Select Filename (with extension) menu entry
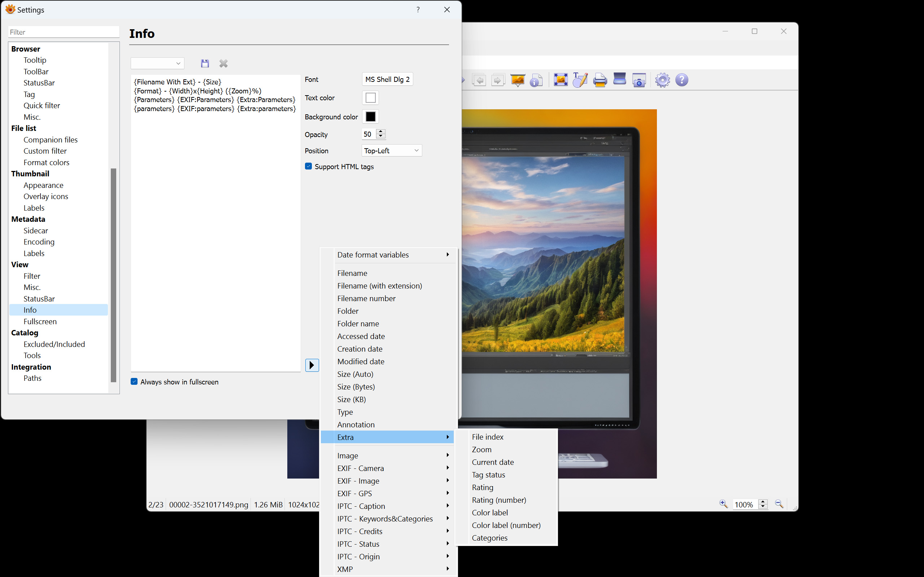924x577 pixels. (380, 286)
